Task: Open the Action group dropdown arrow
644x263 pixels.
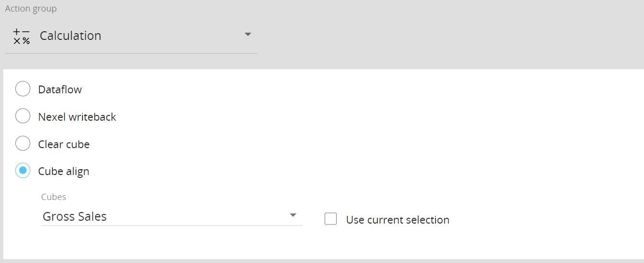Action: tap(248, 35)
